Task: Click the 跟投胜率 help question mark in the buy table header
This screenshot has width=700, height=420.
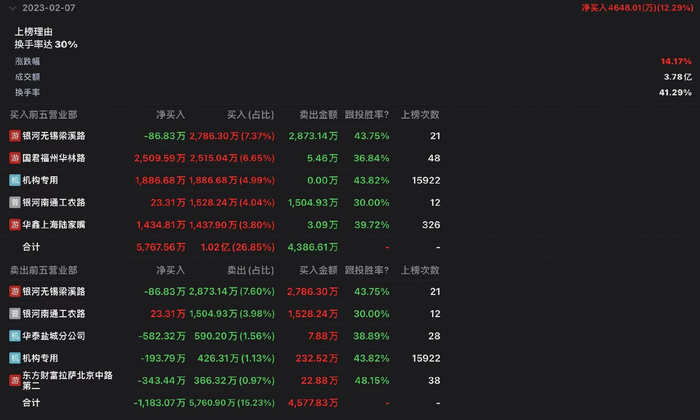Action: (x=386, y=115)
